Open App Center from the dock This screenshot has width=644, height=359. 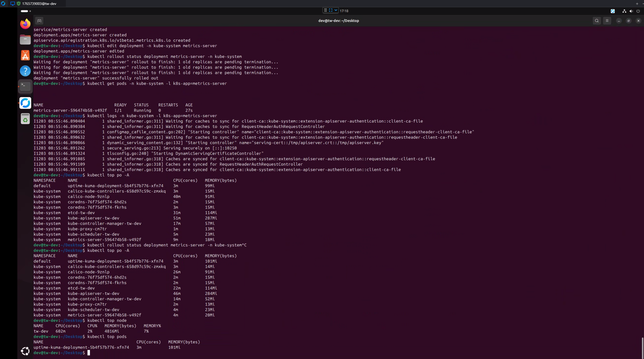pyautogui.click(x=25, y=55)
